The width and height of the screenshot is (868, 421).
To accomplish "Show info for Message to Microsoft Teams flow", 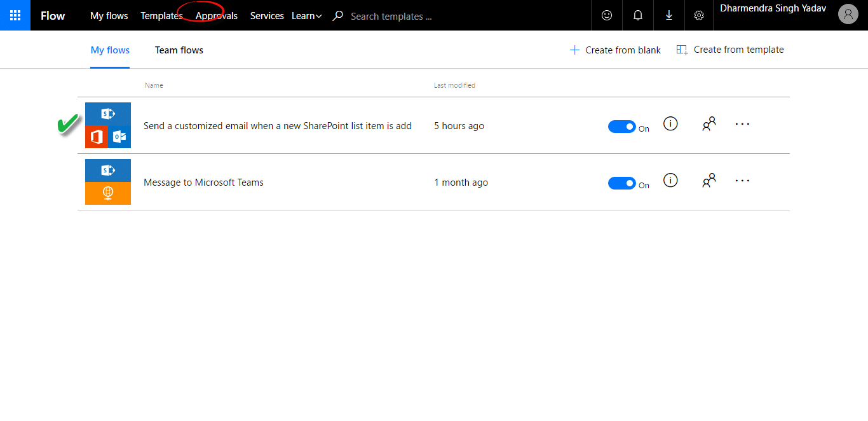I will 670,181.
